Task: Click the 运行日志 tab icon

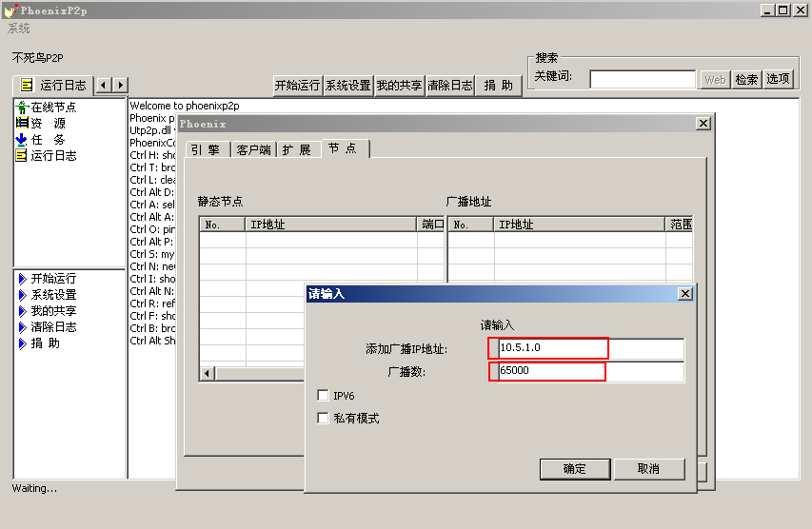Action: click(x=27, y=85)
